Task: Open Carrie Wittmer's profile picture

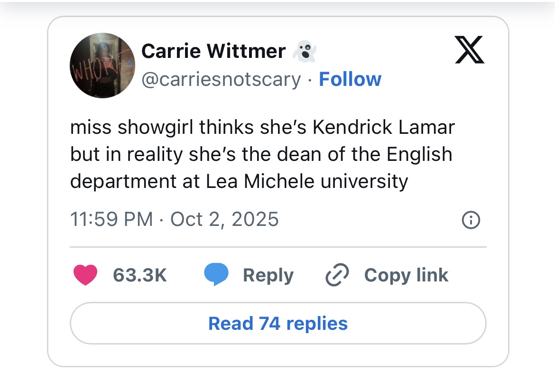Action: pyautogui.click(x=102, y=65)
